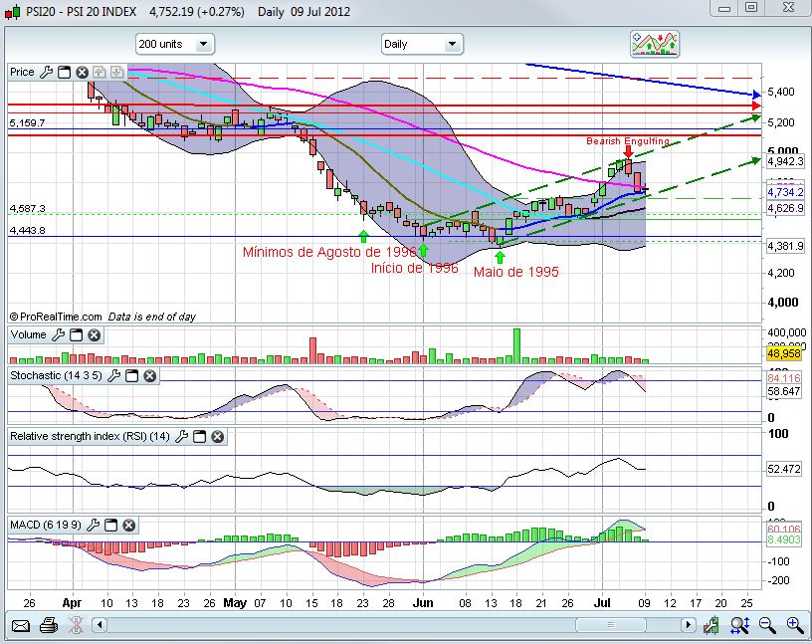Image resolution: width=812 pixels, height=644 pixels.
Task: Maximize the Volume panel
Action: (76, 335)
